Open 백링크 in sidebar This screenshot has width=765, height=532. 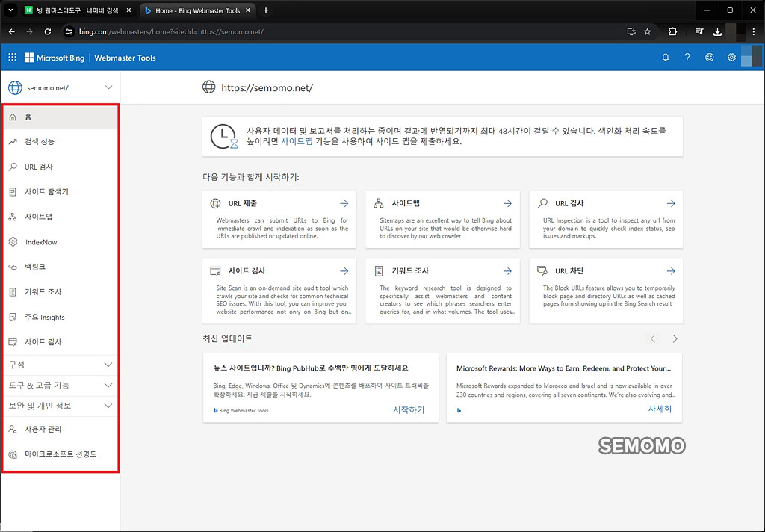[x=61, y=267]
